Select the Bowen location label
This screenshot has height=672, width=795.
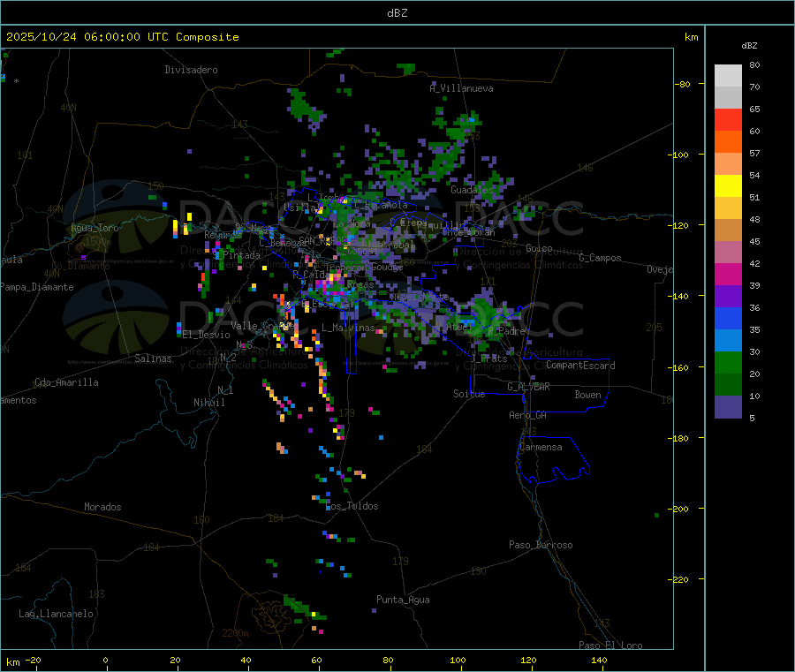pyautogui.click(x=587, y=395)
